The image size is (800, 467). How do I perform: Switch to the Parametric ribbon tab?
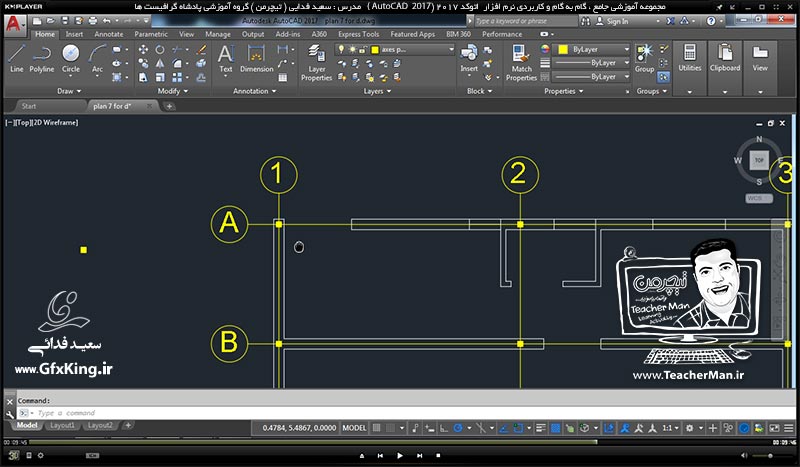pyautogui.click(x=151, y=34)
